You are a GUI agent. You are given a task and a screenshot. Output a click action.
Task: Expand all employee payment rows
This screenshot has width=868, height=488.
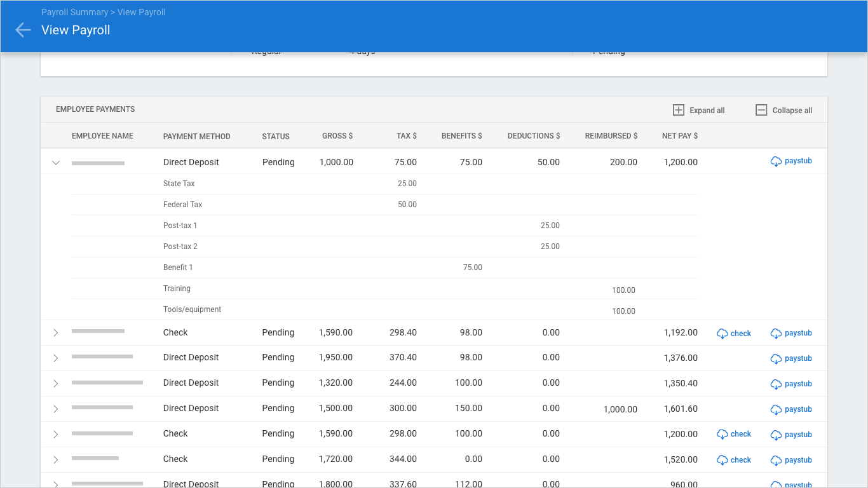point(698,110)
